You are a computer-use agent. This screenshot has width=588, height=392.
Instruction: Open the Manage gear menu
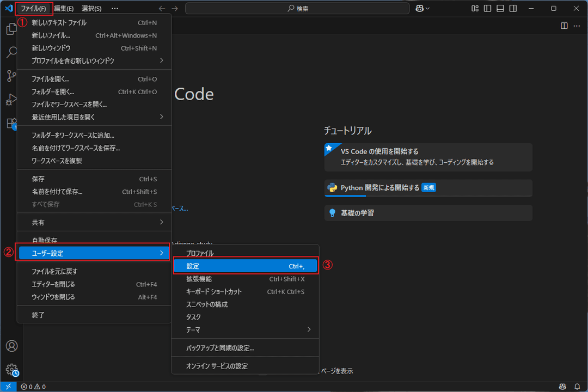tap(12, 369)
